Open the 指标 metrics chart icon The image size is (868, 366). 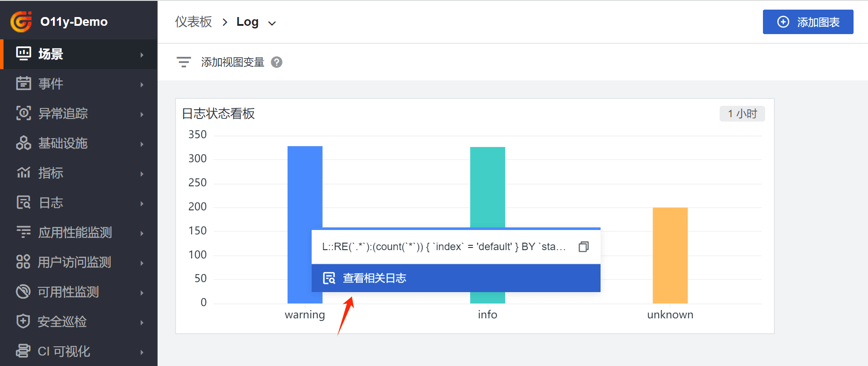click(23, 173)
